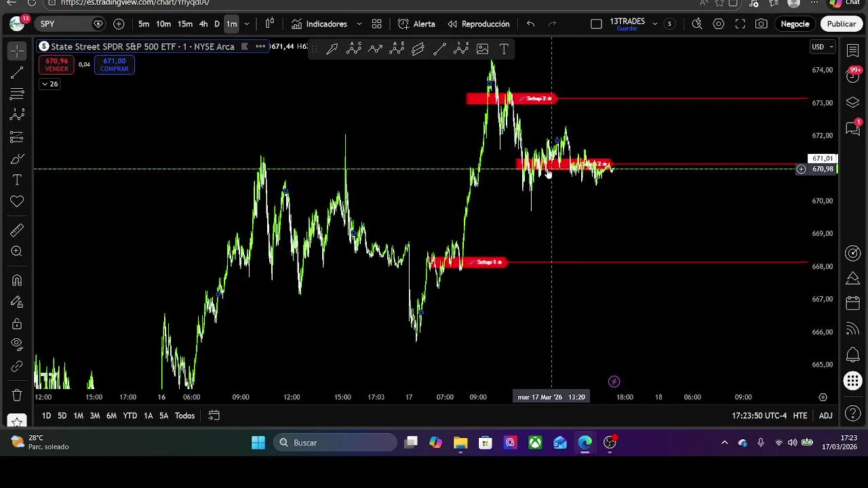Select parallel channel in favorites bar

tap(418, 49)
